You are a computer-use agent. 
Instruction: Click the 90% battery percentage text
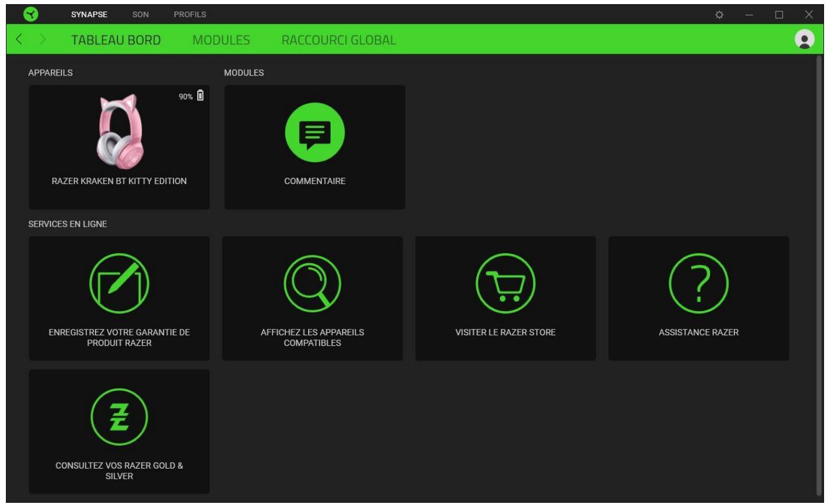point(186,97)
